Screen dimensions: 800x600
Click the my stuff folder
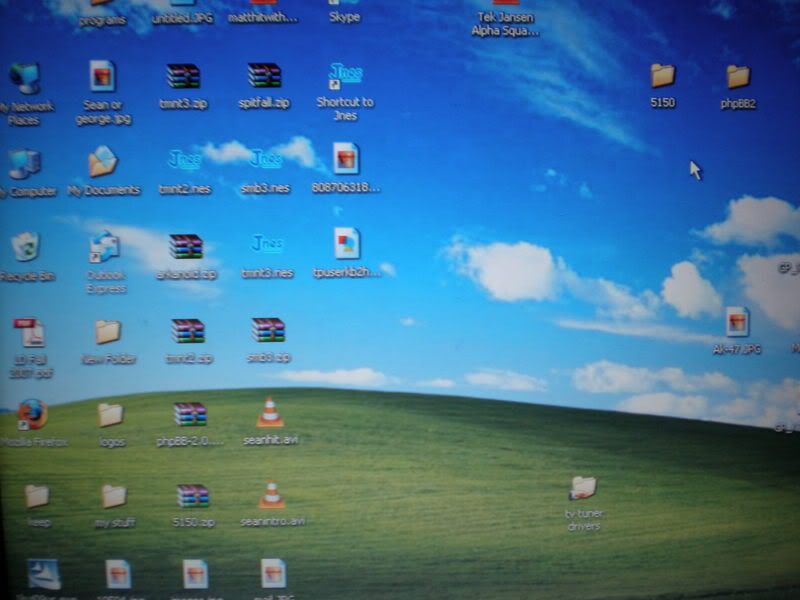click(x=114, y=496)
